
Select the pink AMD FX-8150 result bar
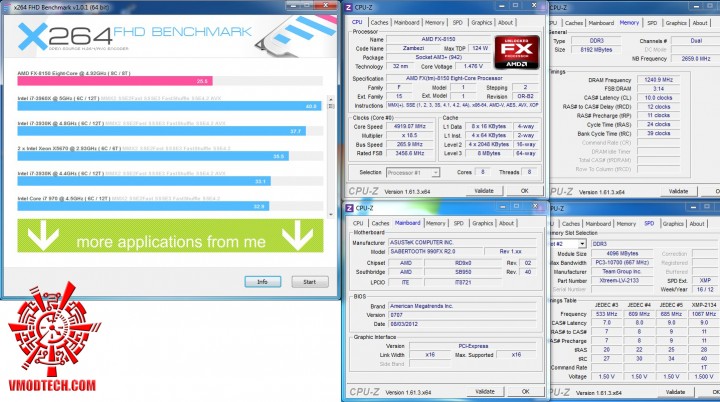coord(115,81)
